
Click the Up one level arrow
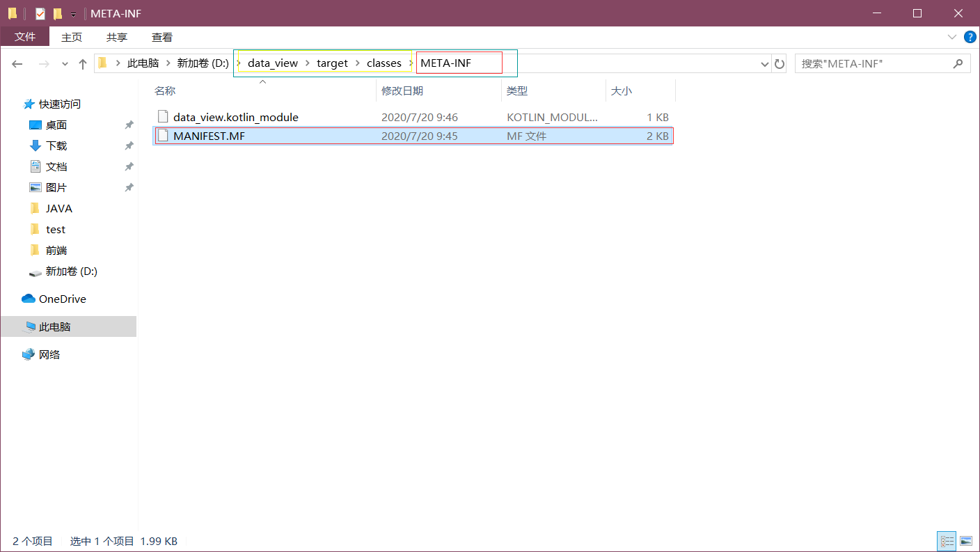coord(83,63)
